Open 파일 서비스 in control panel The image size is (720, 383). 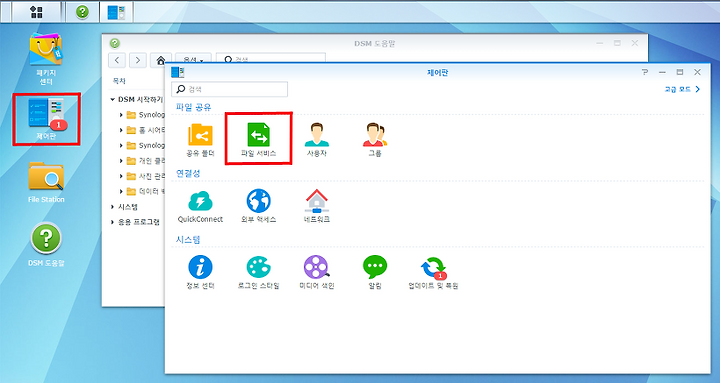(x=259, y=140)
